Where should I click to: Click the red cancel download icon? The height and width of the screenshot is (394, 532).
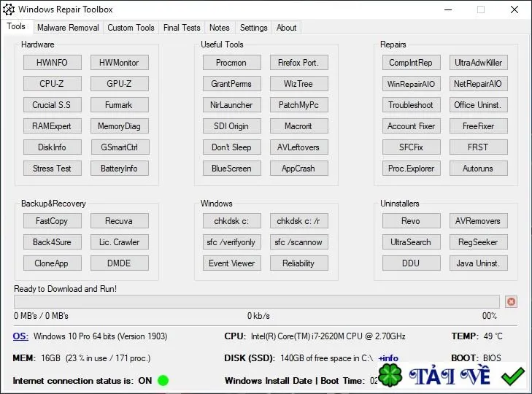pos(511,301)
